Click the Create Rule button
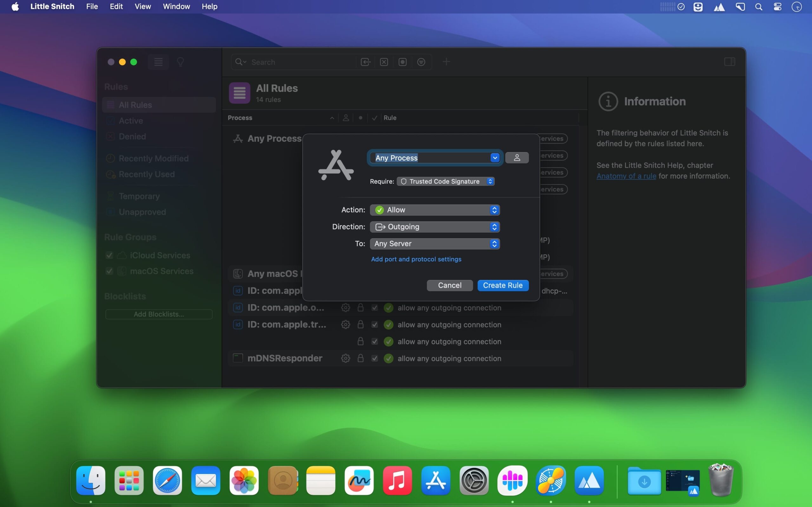The image size is (812, 507). (x=503, y=286)
